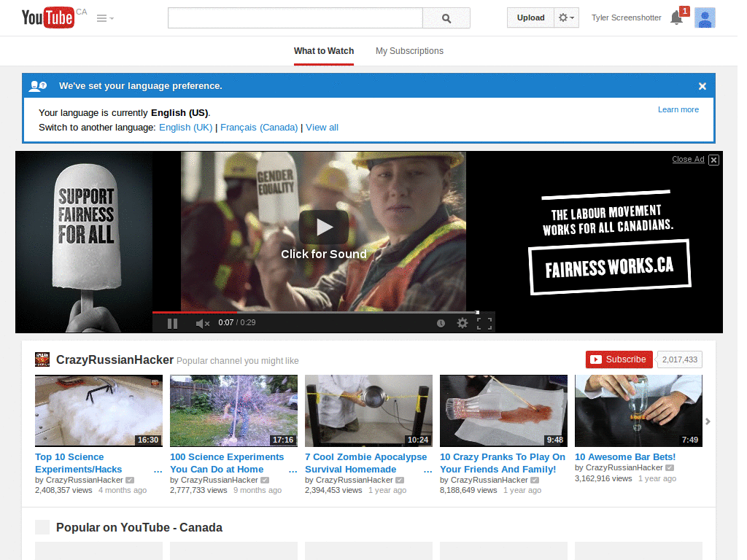This screenshot has height=560, width=747.
Task: Click 7 Cool Zombie Apocalypse title
Action: [x=366, y=463]
